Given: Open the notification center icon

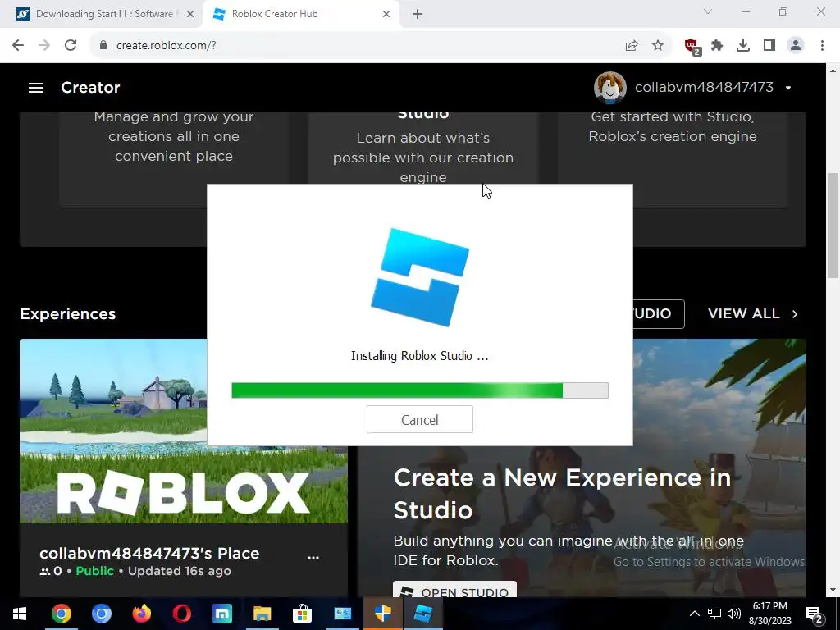Looking at the screenshot, I should pyautogui.click(x=815, y=615).
